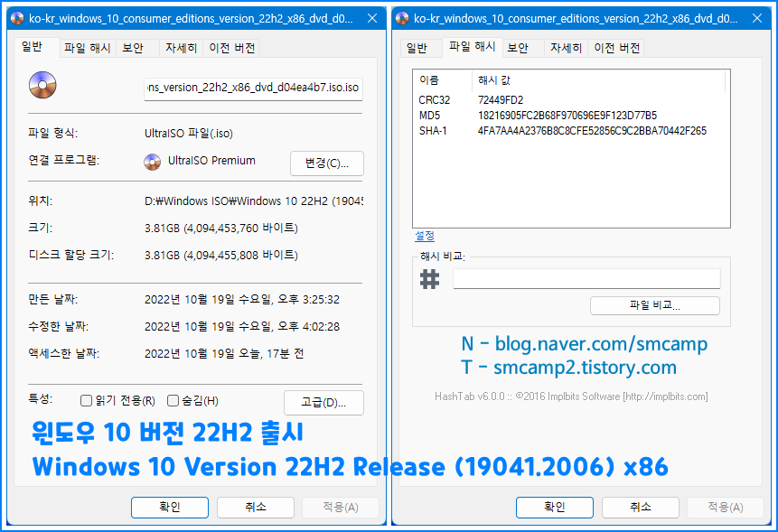Viewport: 778px width, 532px height.
Task: Click the CRC32 value 72449FD2
Action: 501,100
